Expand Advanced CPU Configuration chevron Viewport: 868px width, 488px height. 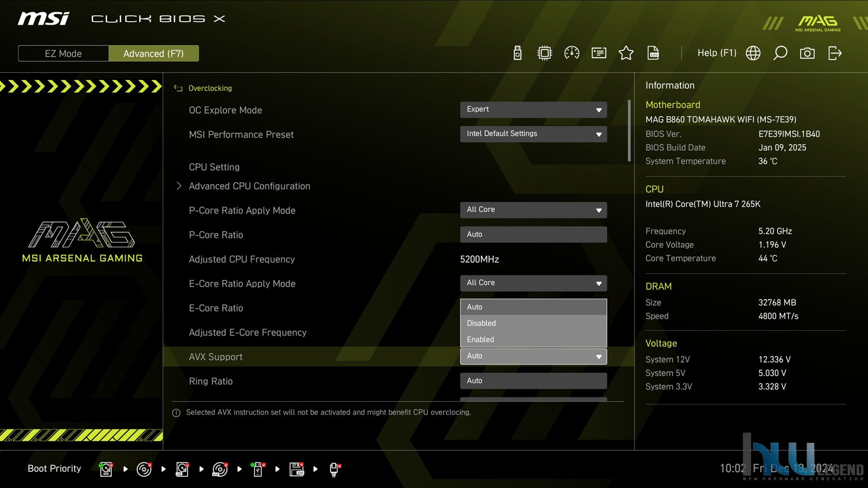(179, 186)
